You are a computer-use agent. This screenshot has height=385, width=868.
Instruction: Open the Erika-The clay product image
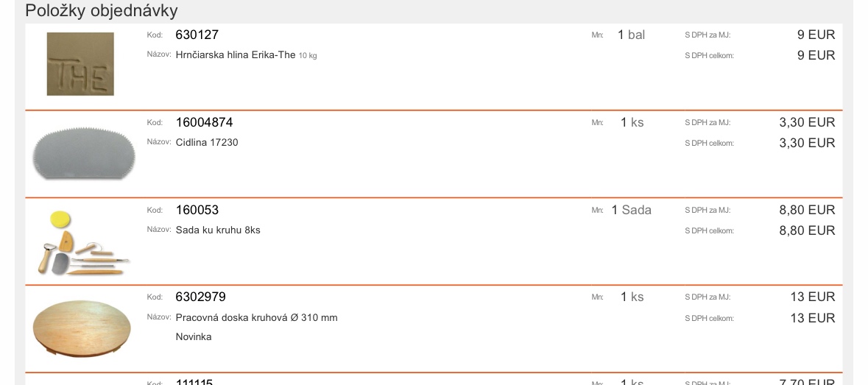coord(80,63)
